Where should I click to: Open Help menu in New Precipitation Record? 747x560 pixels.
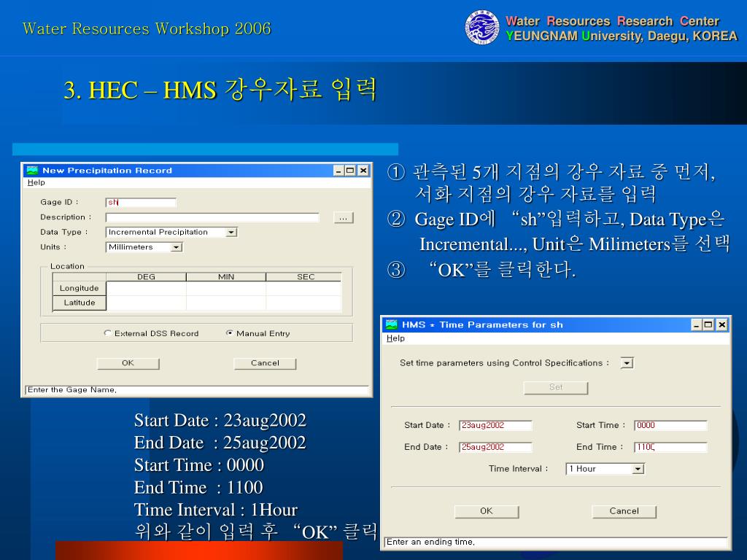pos(36,182)
